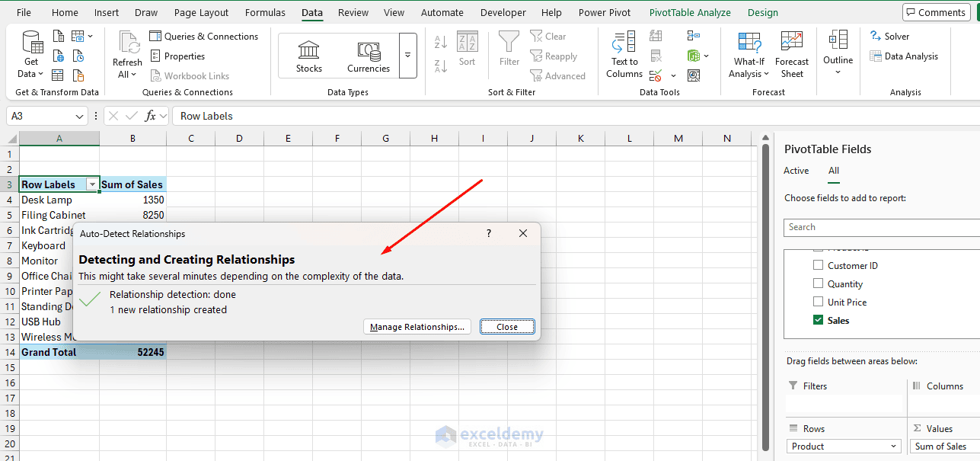Click Manage Relationships button
The image size is (980, 461).
[417, 327]
